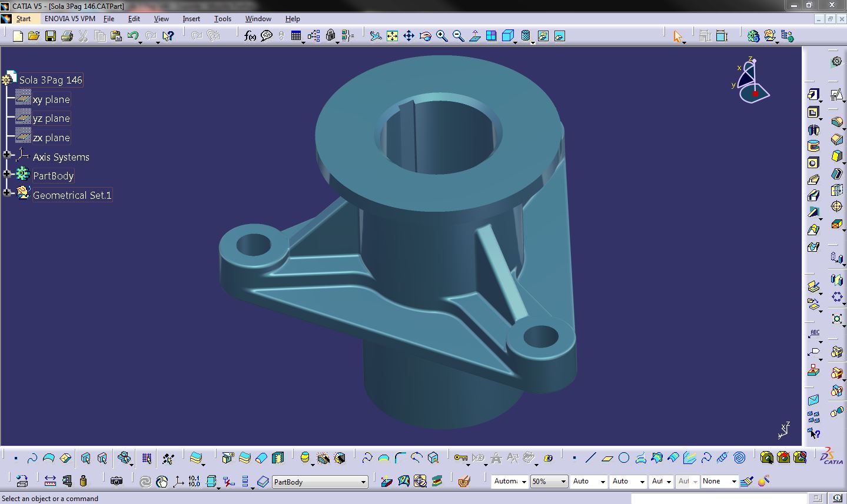This screenshot has width=847, height=504.
Task: Click the Axis System icon in bottom toolbar
Action: (178, 481)
